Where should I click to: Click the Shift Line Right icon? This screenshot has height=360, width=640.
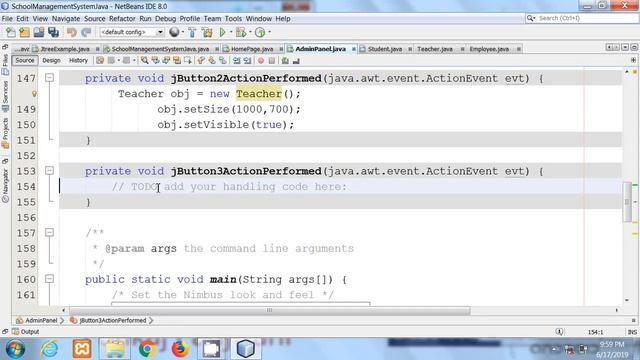coord(247,60)
